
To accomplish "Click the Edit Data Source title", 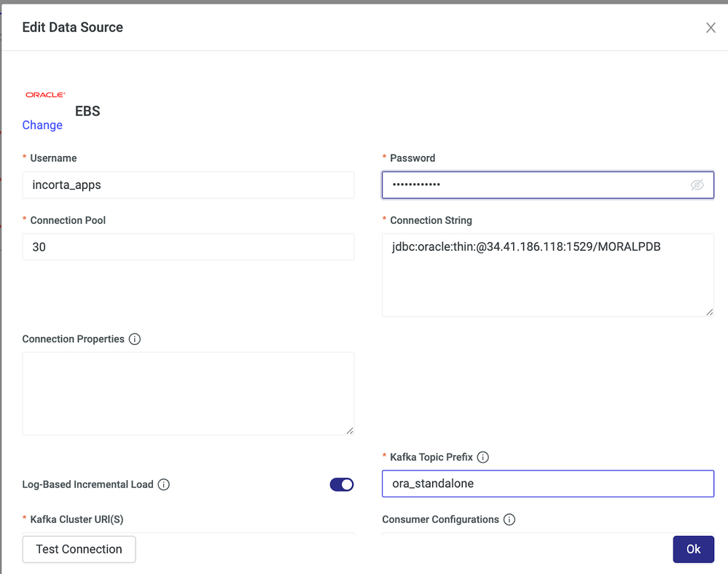I will 72,28.
